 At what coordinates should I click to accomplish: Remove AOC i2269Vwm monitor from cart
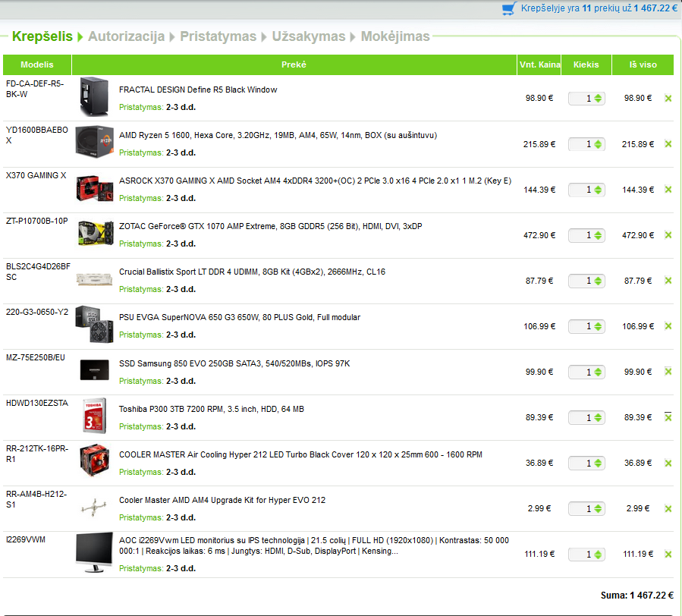click(668, 555)
